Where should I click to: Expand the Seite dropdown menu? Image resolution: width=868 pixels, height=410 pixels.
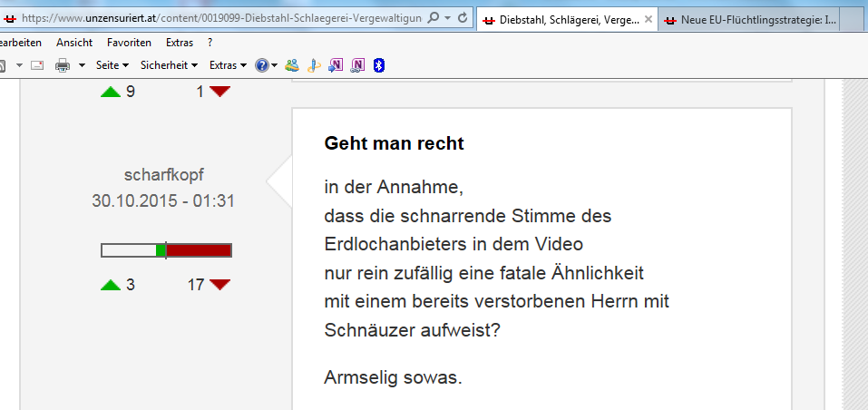pos(112,65)
